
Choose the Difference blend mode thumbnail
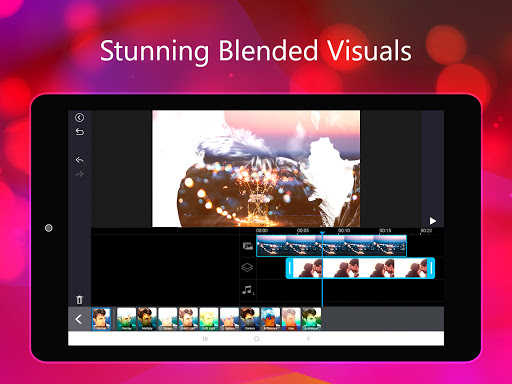[270, 319]
